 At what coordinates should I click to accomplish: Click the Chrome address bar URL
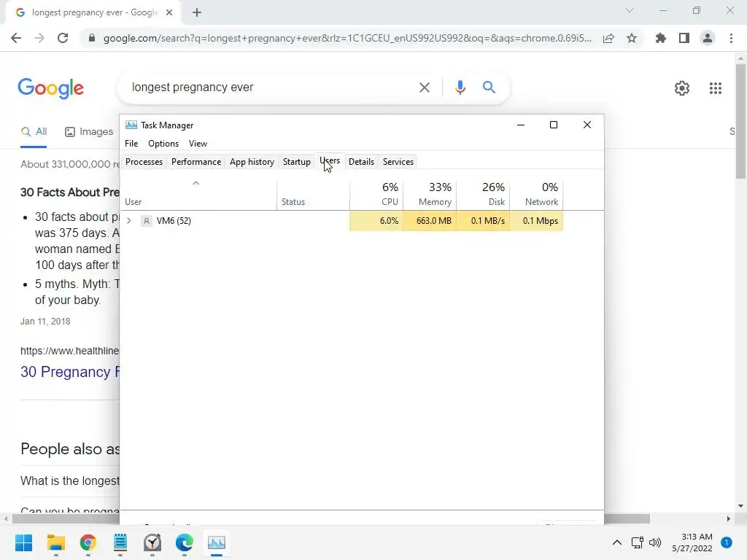point(348,38)
